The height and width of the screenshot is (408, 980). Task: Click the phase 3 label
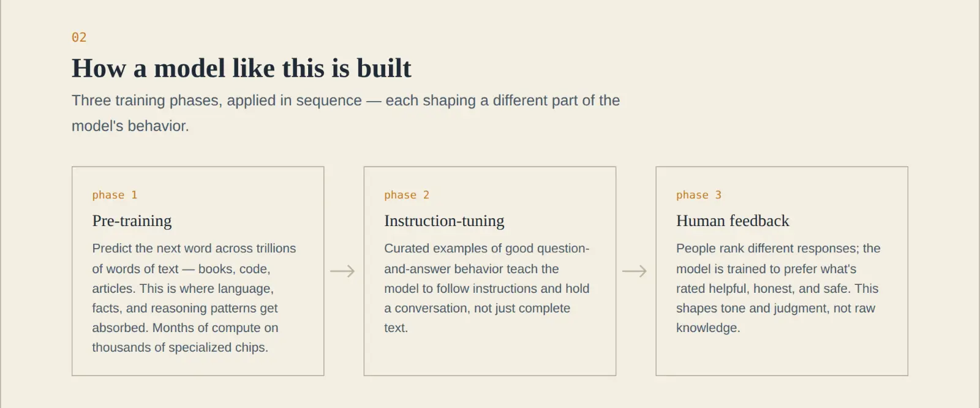tap(699, 195)
